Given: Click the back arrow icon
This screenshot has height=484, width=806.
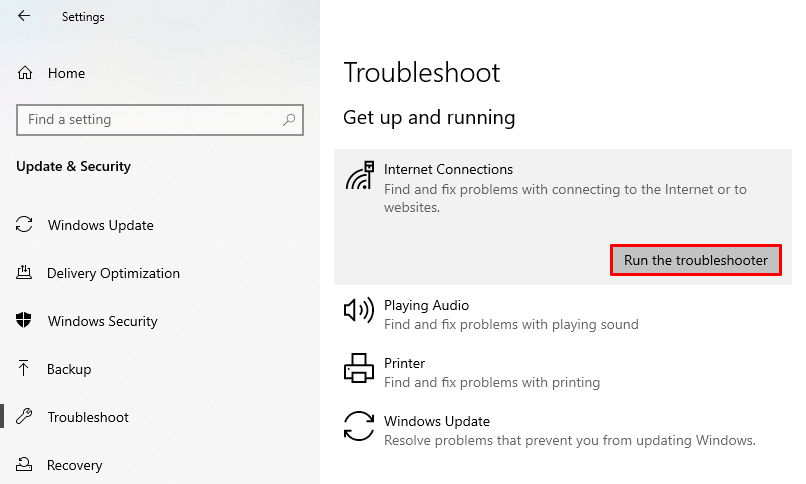Looking at the screenshot, I should point(24,16).
